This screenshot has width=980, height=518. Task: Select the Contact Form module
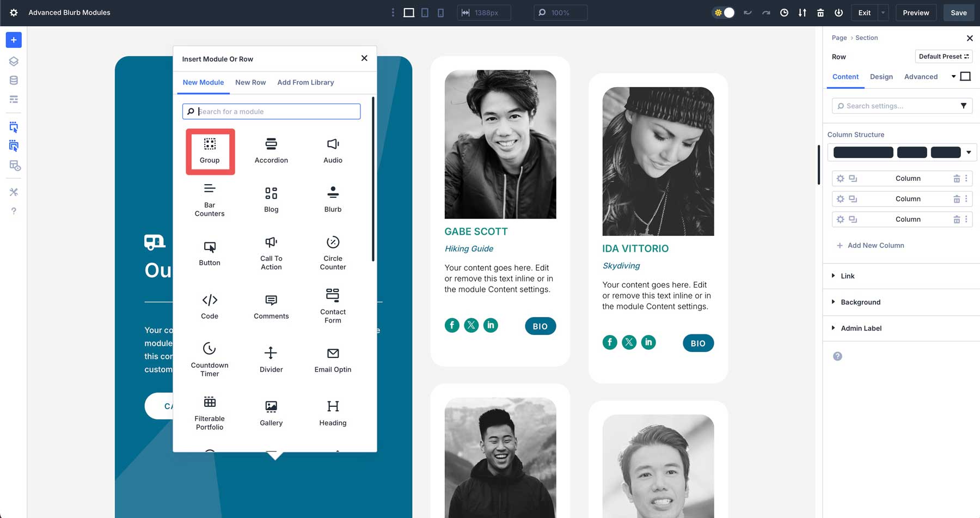[x=332, y=305]
